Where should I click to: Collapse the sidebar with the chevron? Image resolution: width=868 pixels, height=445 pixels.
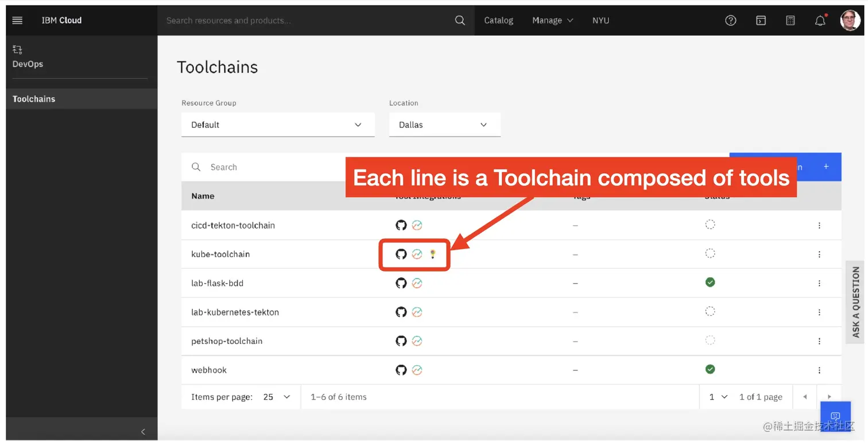(x=143, y=432)
